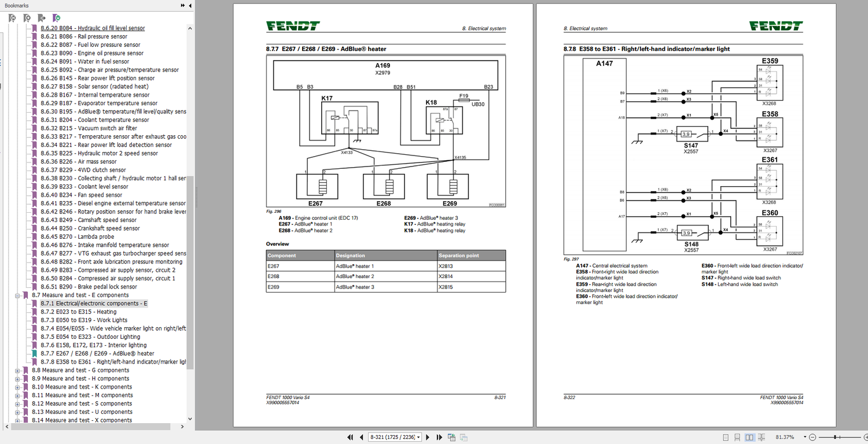Switch to single page view
Image resolution: width=868 pixels, height=444 pixels.
(x=726, y=437)
